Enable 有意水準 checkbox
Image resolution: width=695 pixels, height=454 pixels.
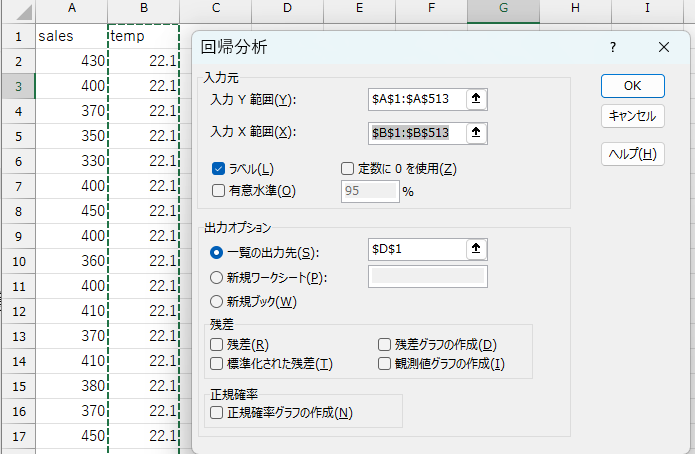click(x=219, y=190)
